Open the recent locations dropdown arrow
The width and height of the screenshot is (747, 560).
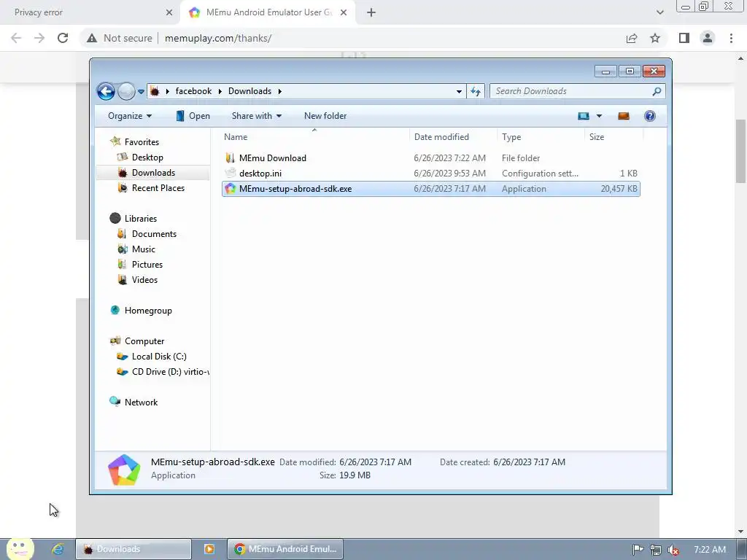(x=141, y=91)
